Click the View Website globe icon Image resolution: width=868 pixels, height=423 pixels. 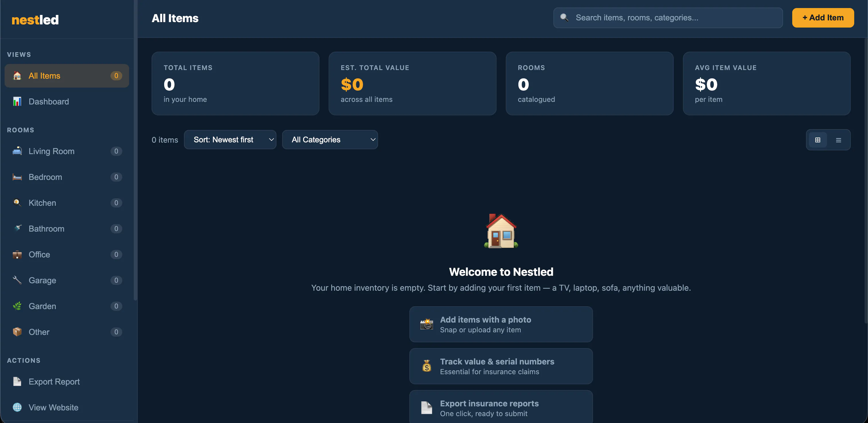(17, 408)
